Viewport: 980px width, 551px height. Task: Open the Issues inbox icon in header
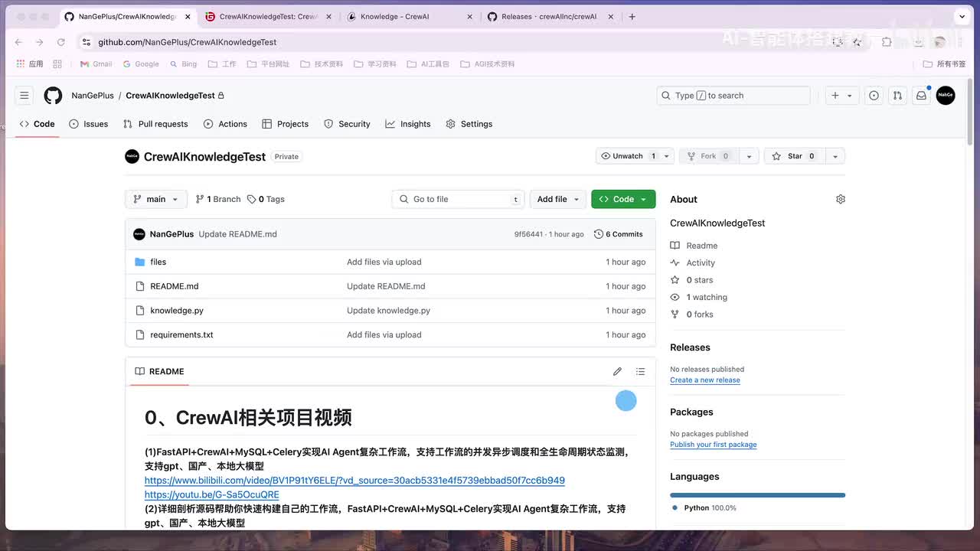point(874,96)
